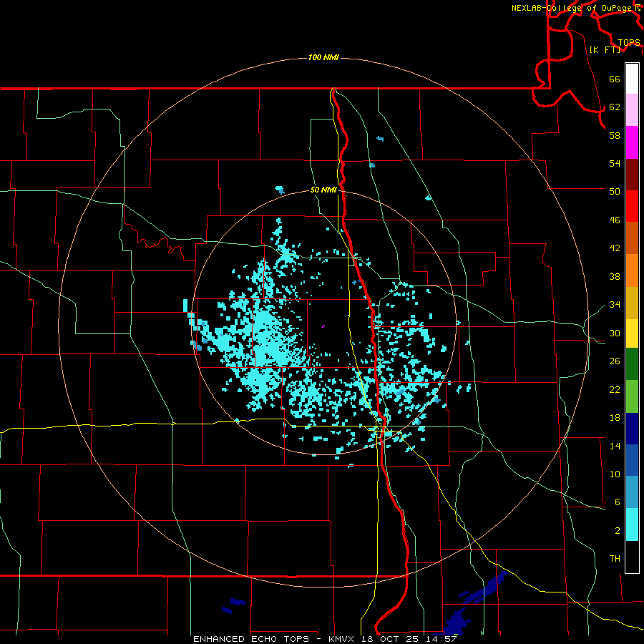Click the dark green legend swatch
This screenshot has width=644, height=644.
[x=632, y=364]
